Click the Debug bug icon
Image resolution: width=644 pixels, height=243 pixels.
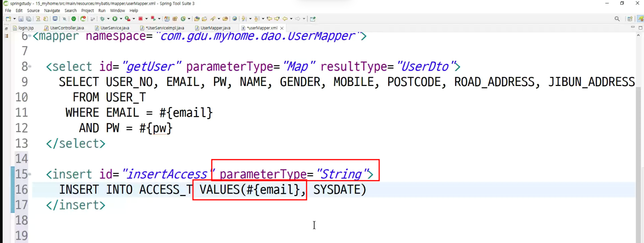[102, 19]
